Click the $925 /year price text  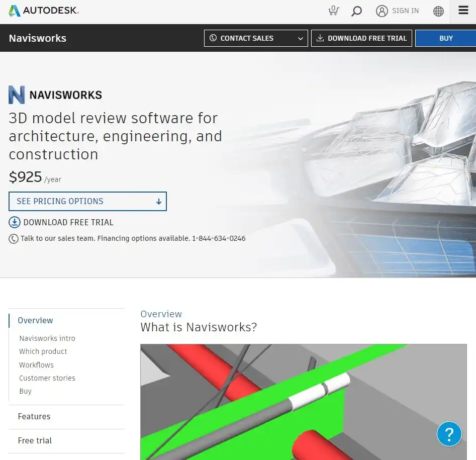click(x=35, y=177)
